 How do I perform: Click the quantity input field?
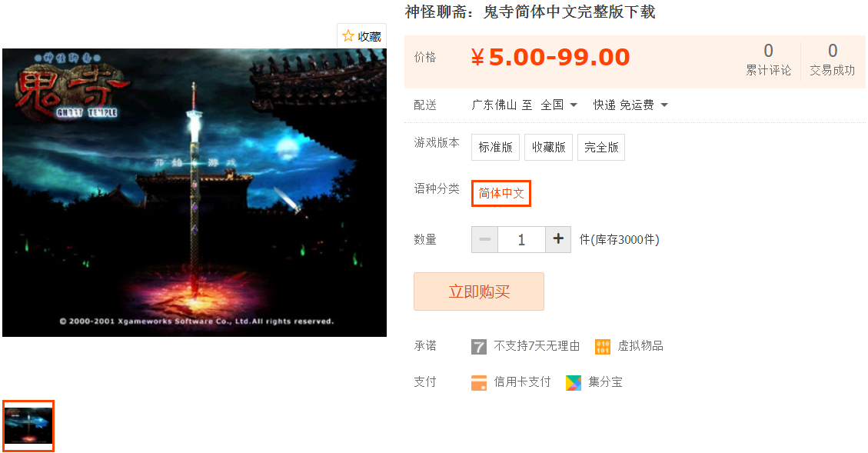(x=521, y=239)
